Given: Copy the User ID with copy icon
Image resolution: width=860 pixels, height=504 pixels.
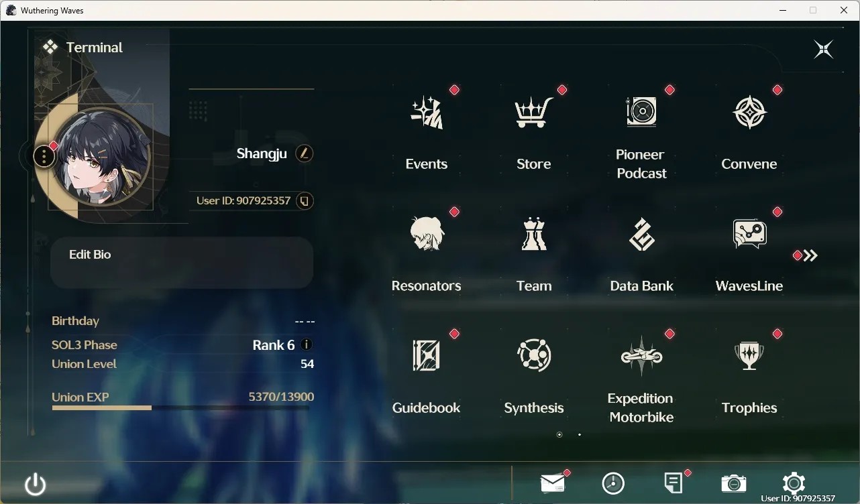Looking at the screenshot, I should (x=305, y=200).
